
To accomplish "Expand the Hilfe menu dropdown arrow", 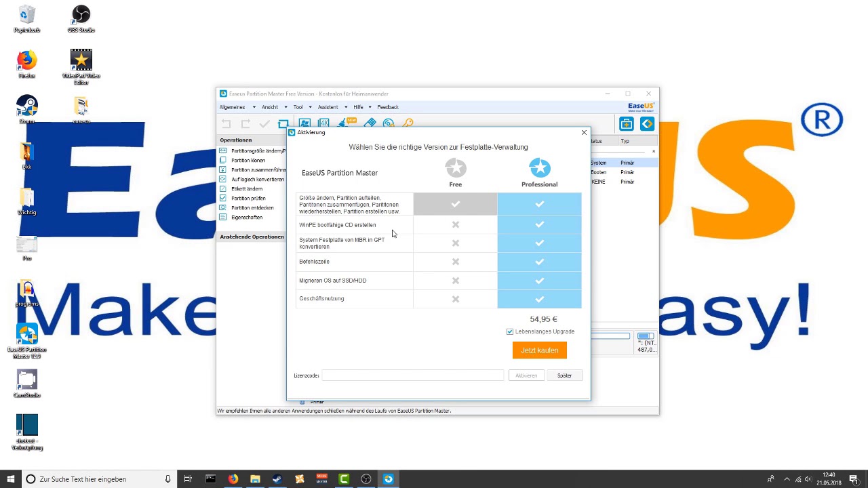I will coord(370,107).
